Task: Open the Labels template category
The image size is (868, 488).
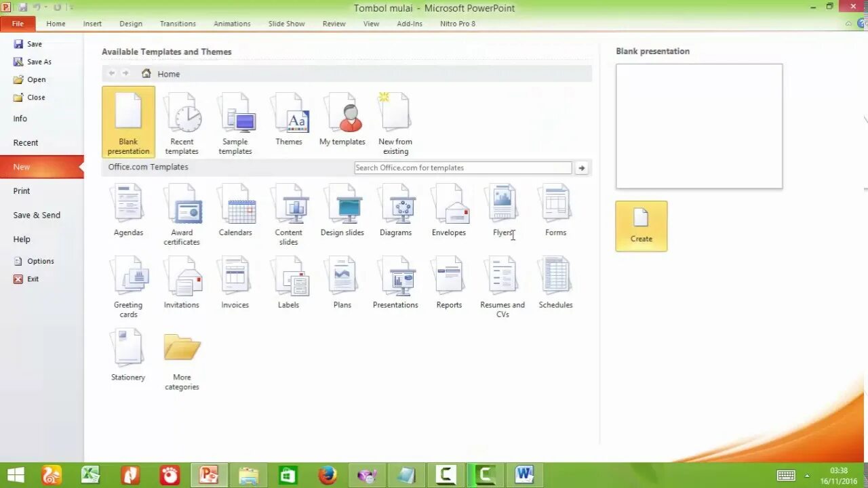Action: point(289,283)
